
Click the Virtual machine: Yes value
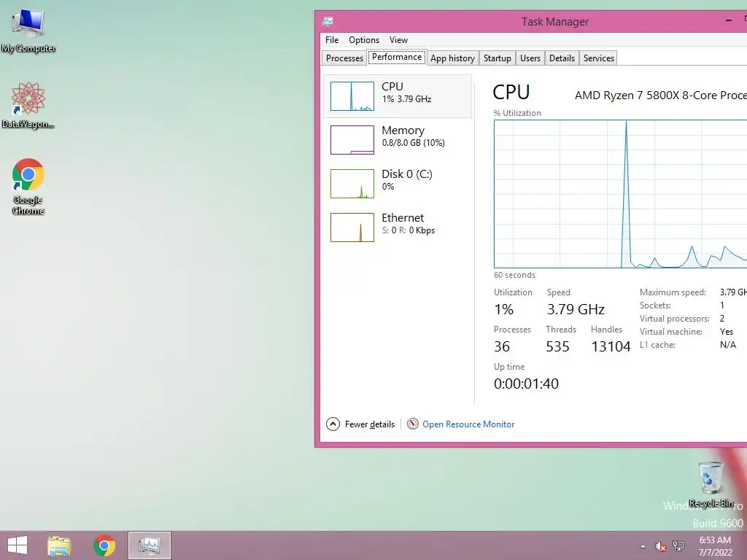pyautogui.click(x=727, y=332)
